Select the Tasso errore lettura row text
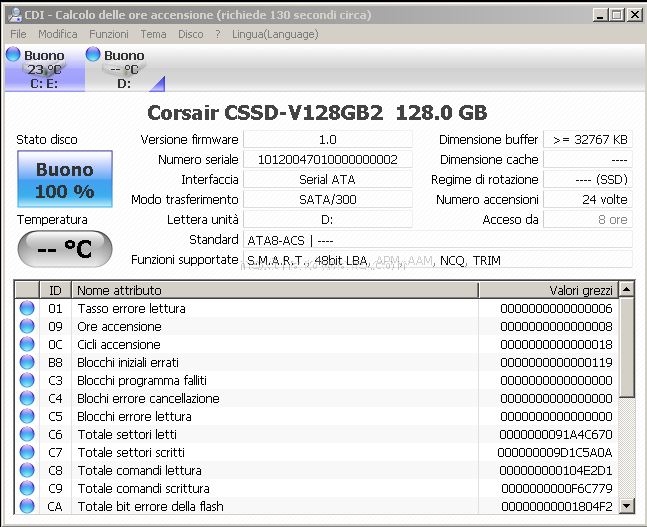Viewport: 647px width, 527px height. (x=132, y=309)
